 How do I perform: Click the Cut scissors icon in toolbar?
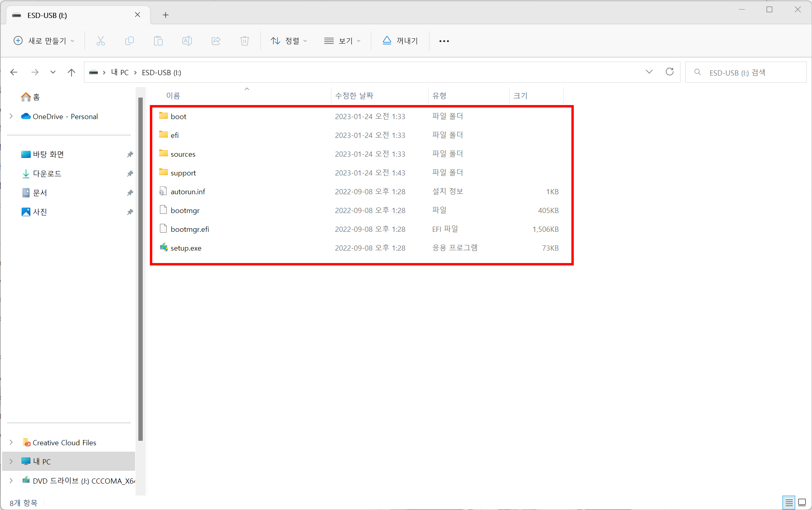click(101, 41)
